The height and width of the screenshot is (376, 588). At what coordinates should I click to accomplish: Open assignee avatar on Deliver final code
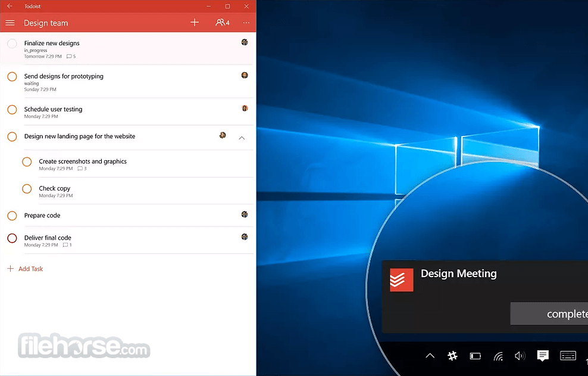(245, 237)
